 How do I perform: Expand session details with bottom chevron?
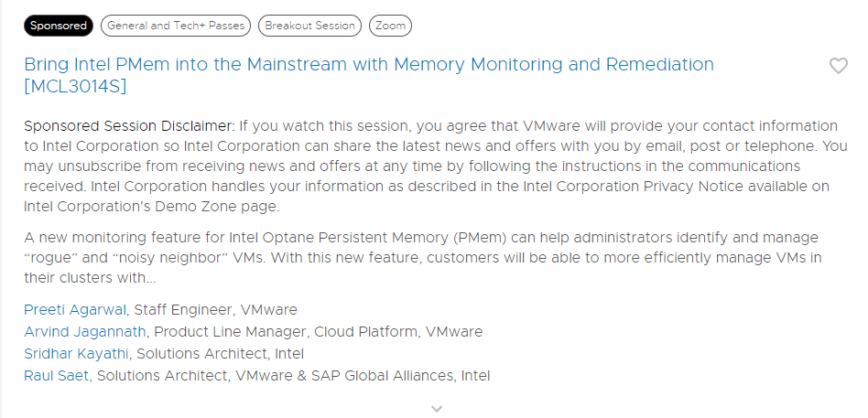click(437, 408)
